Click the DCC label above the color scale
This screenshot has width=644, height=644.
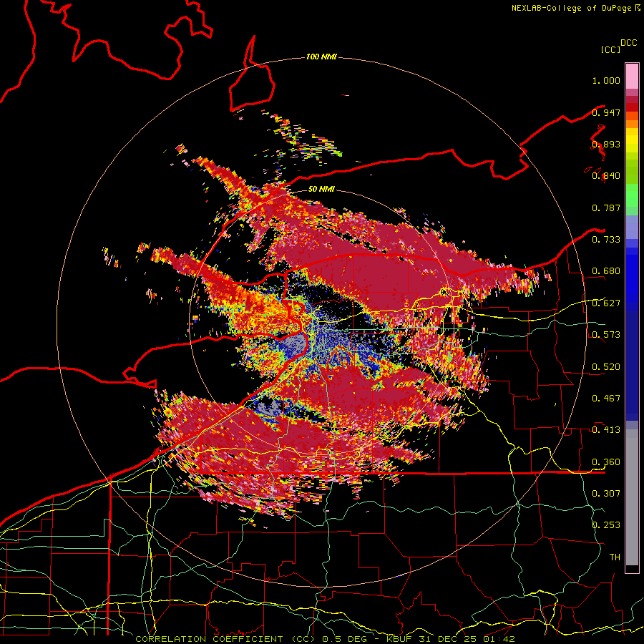click(629, 43)
